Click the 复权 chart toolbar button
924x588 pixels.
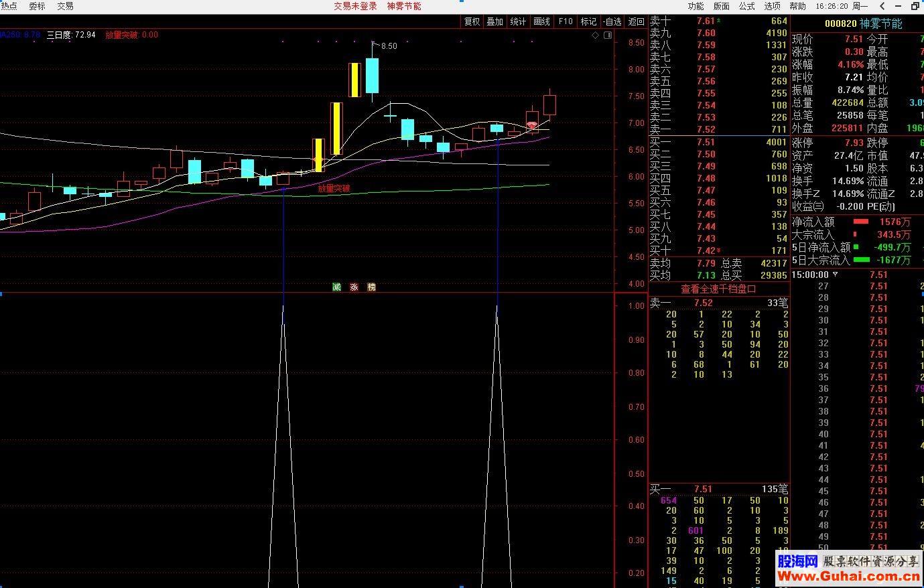472,21
